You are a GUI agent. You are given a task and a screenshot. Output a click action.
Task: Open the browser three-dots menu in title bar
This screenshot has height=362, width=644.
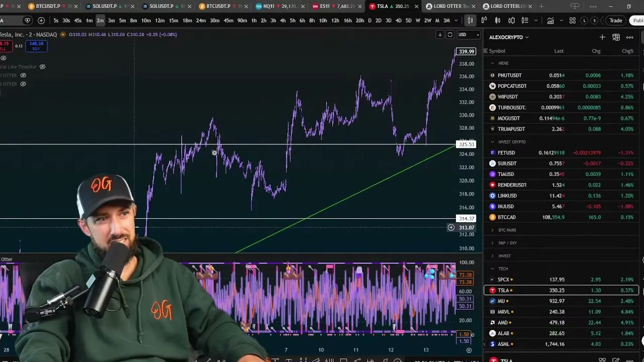pos(592,7)
